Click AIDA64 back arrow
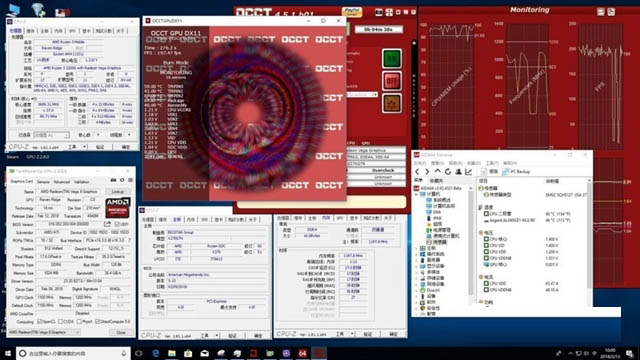This screenshot has width=640, height=360. pos(417,172)
